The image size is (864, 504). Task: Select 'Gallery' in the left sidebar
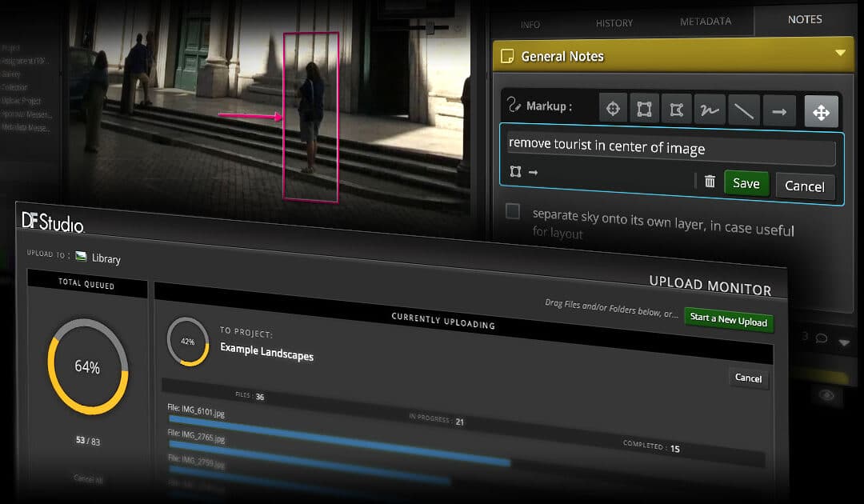click(11, 74)
